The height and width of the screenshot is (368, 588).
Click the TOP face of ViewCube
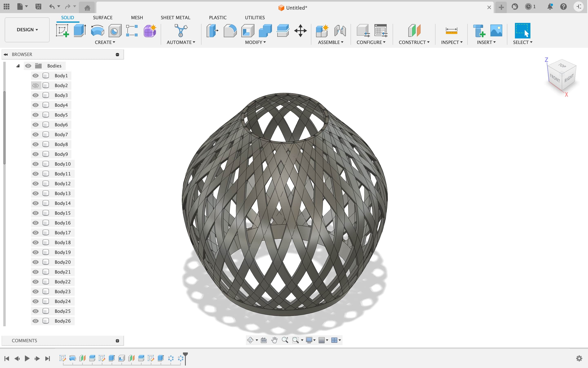pos(562,66)
